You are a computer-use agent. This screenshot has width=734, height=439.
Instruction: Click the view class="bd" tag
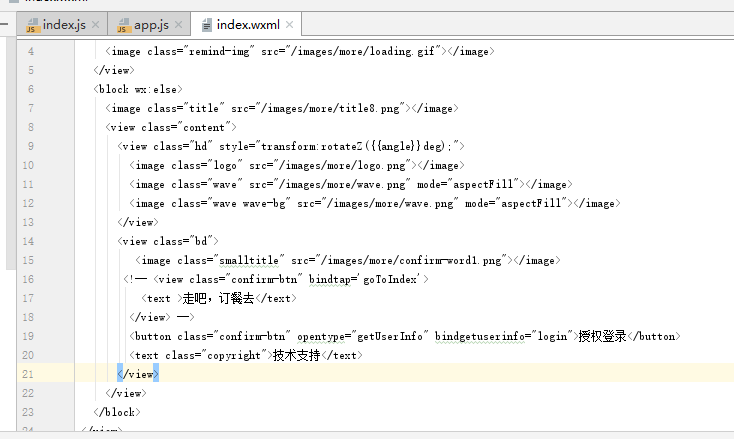click(x=168, y=241)
